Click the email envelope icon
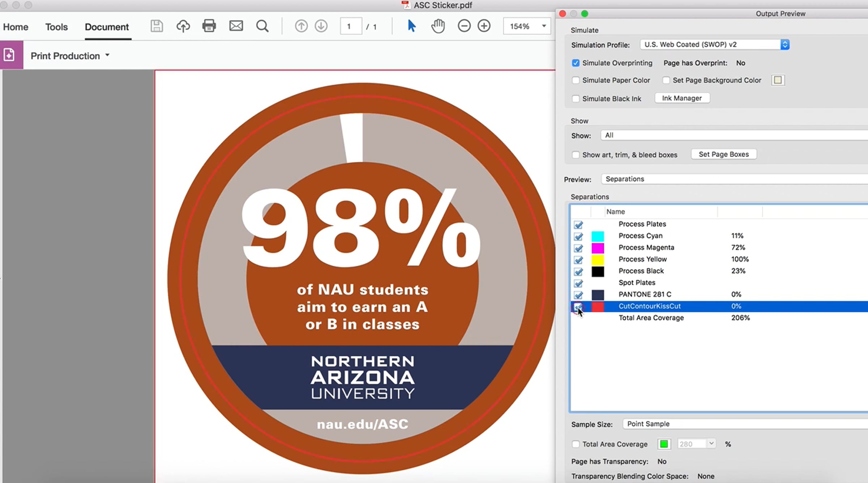Viewport: 868px width, 483px height. pos(236,26)
